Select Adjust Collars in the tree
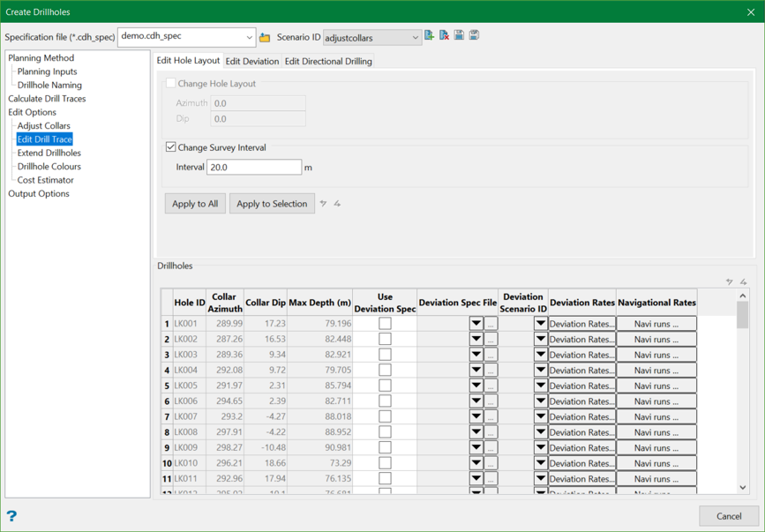The height and width of the screenshot is (532, 765). [44, 125]
